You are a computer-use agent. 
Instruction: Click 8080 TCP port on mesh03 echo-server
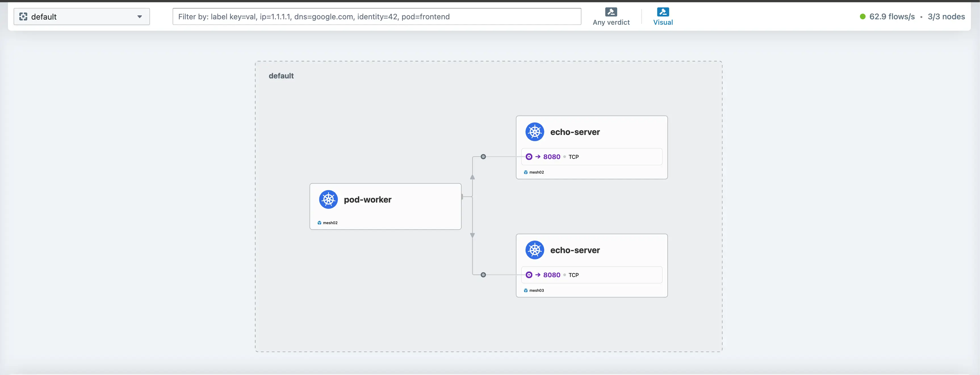[x=552, y=275]
